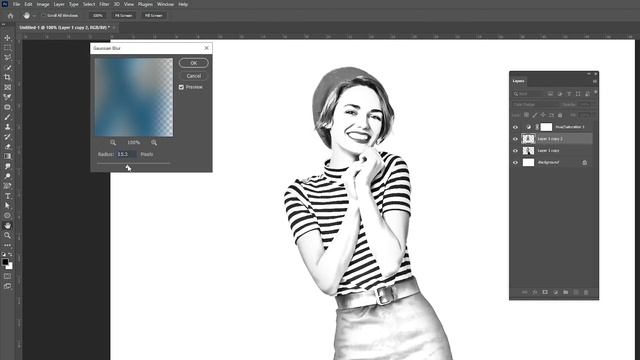Click the Fit Screen button
The width and height of the screenshot is (640, 360).
coord(123,16)
